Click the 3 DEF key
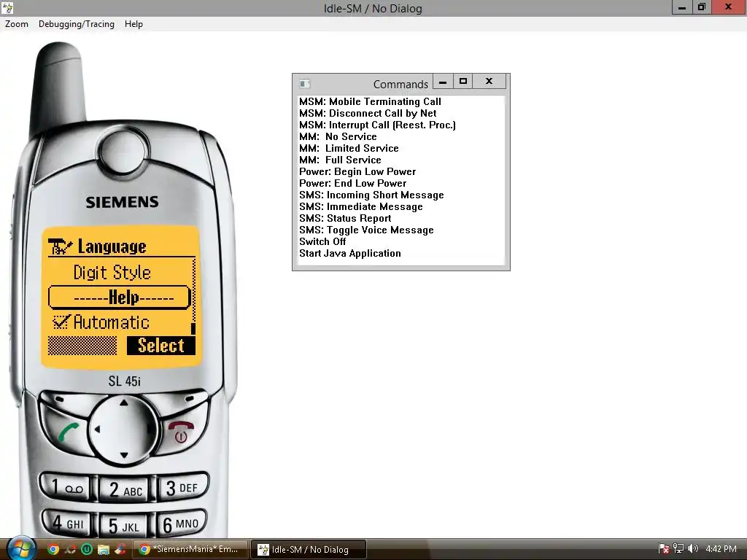 [x=182, y=488]
